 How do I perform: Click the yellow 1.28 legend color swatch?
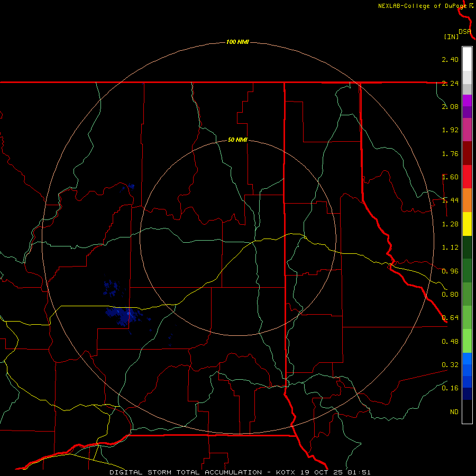pos(467,224)
